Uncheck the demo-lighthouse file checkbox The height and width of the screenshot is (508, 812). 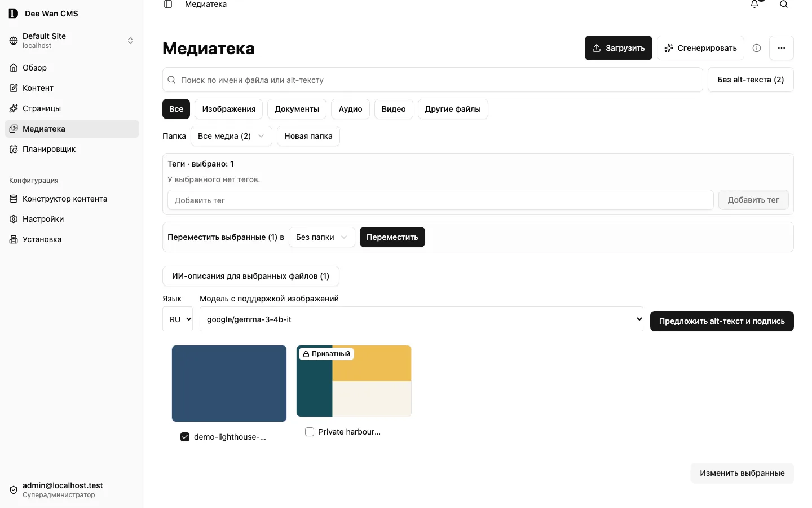click(185, 437)
